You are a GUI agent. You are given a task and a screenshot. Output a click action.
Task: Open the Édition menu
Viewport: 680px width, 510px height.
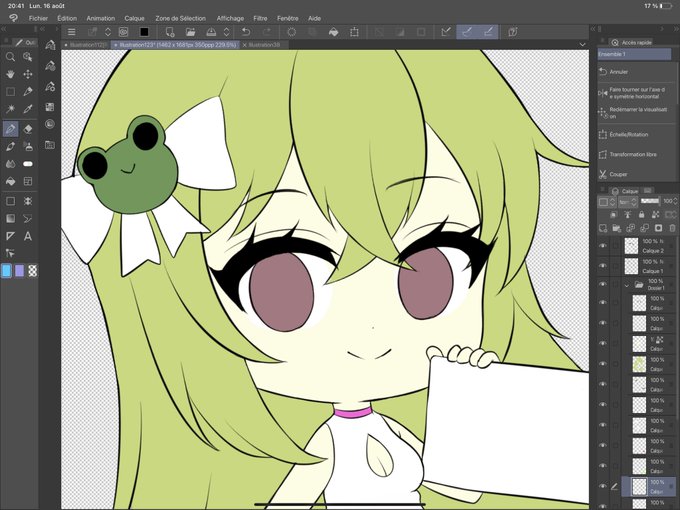(x=67, y=18)
